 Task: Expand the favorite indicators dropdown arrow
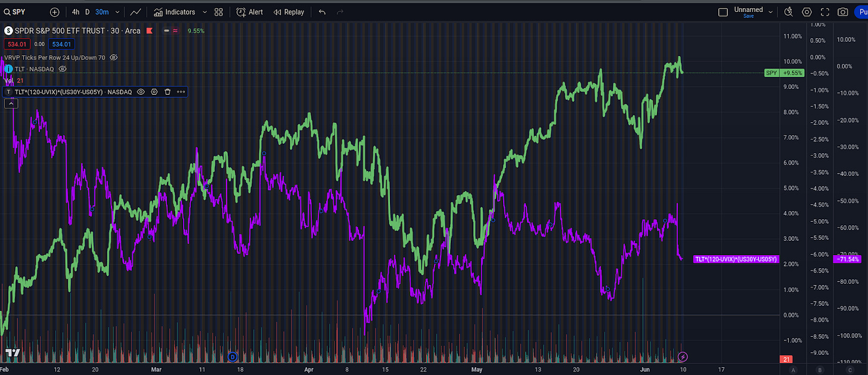(x=204, y=12)
